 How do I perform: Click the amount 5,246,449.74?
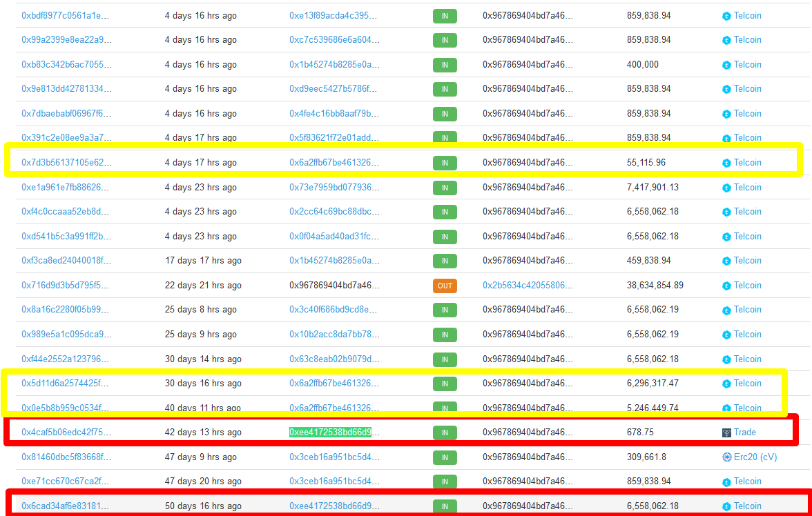coord(652,408)
